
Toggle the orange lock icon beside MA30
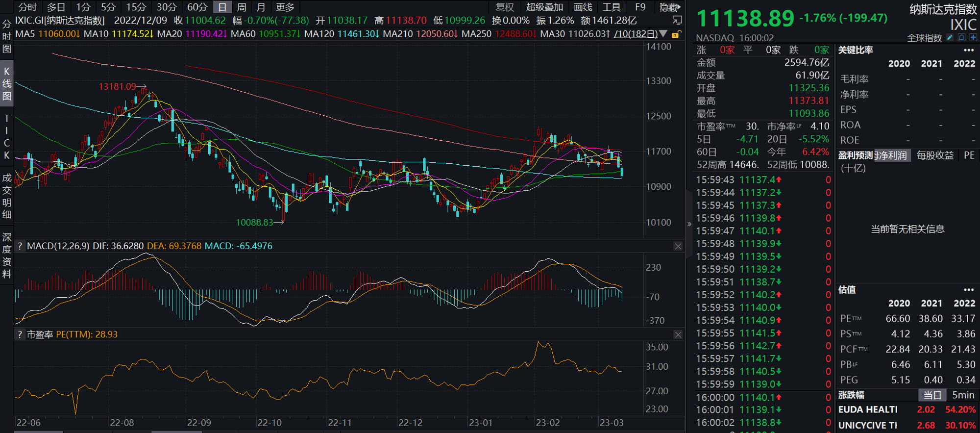point(676,34)
